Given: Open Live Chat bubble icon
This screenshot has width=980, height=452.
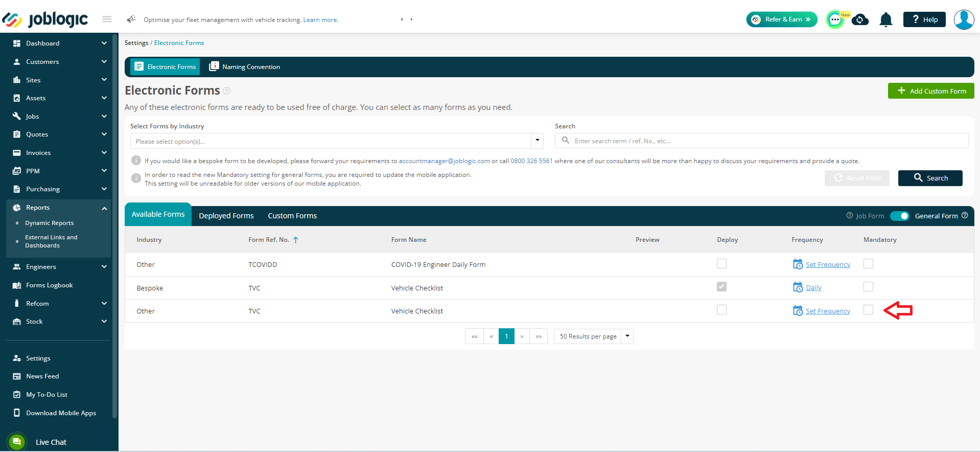Looking at the screenshot, I should (17, 442).
